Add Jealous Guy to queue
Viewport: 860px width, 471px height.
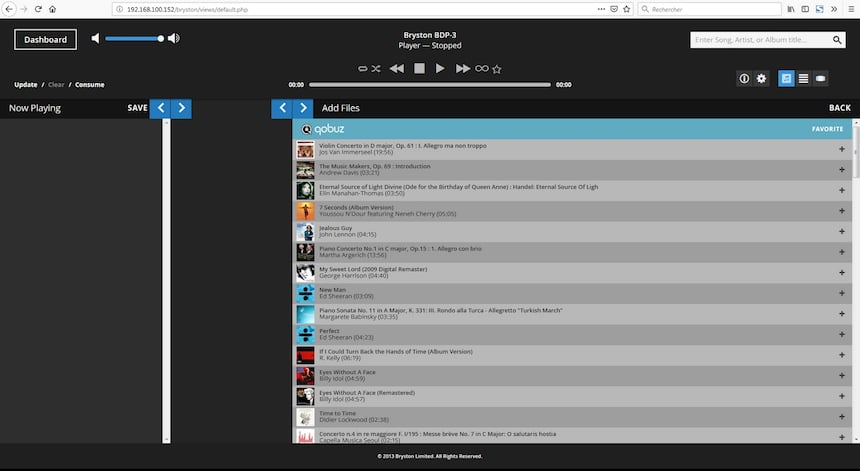(841, 231)
